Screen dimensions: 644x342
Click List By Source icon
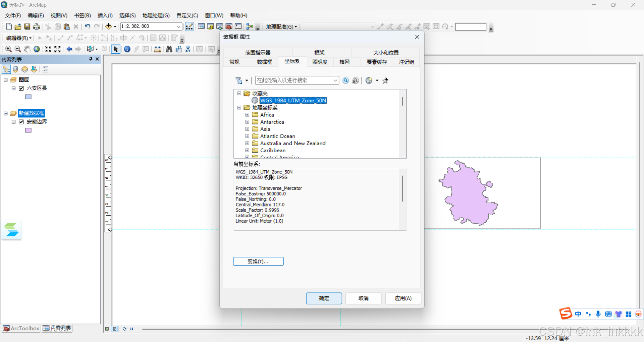[15, 69]
